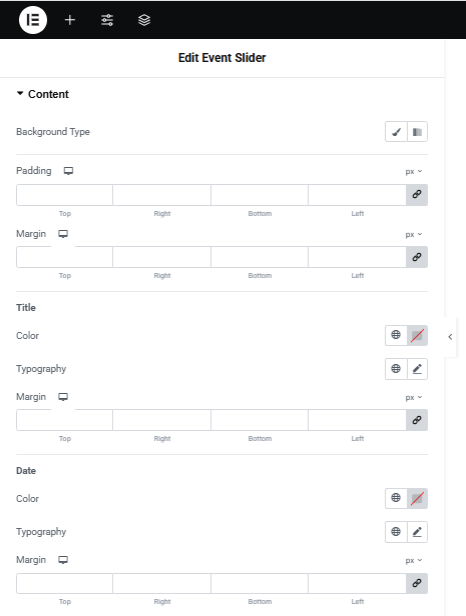Click the Title global color globe icon
Image resolution: width=466 pixels, height=616 pixels.
tap(396, 335)
